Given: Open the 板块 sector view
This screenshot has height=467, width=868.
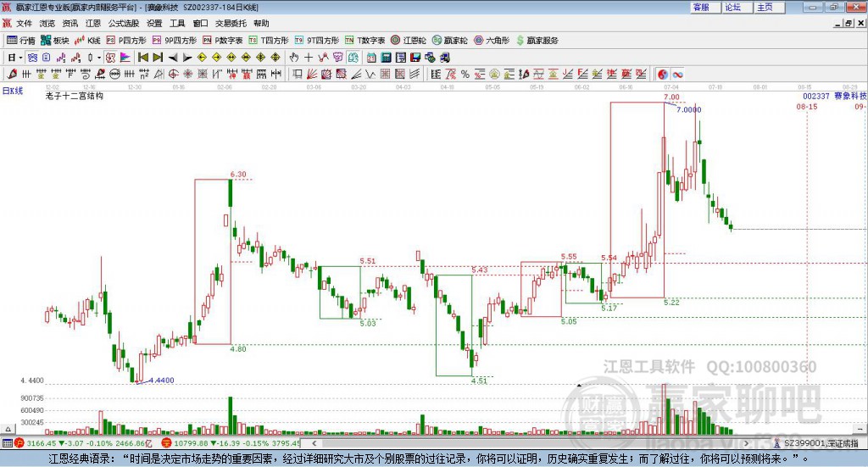Looking at the screenshot, I should point(54,41).
